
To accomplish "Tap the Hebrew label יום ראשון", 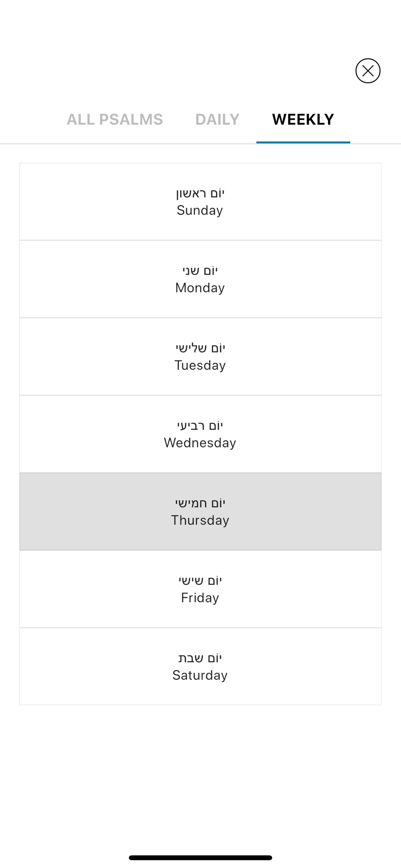I will [200, 193].
